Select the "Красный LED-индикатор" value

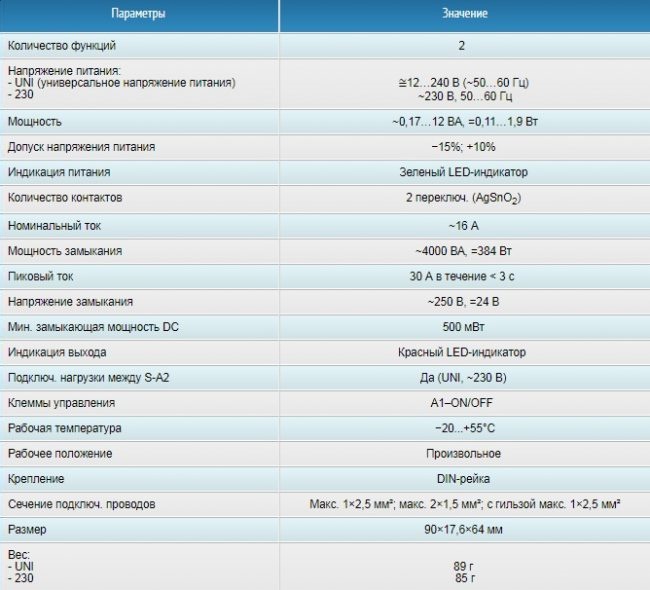[x=461, y=352]
